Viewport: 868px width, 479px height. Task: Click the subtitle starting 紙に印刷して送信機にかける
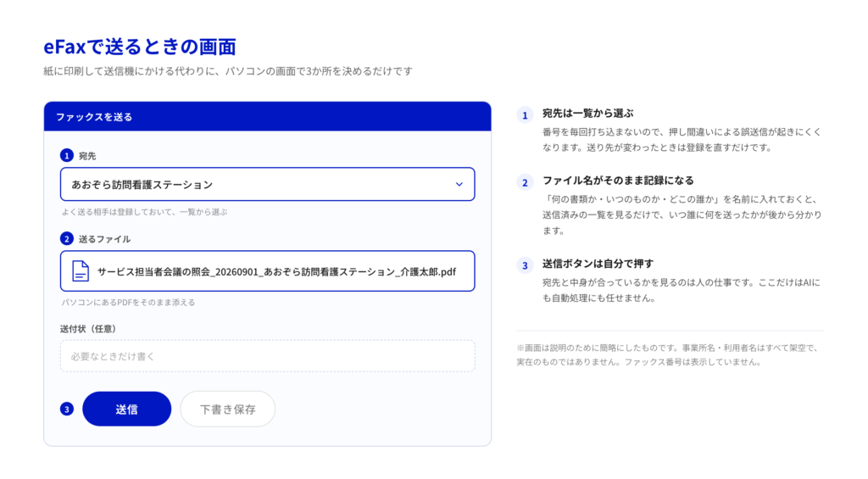(x=228, y=71)
